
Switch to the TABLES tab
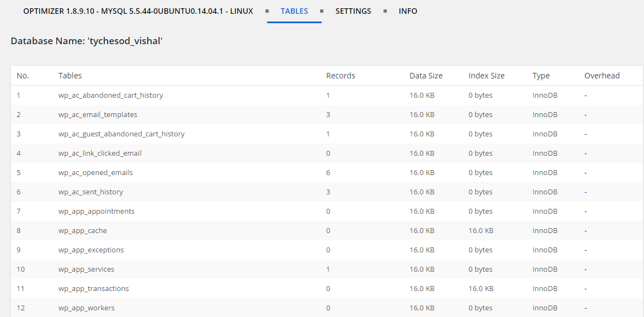(294, 11)
